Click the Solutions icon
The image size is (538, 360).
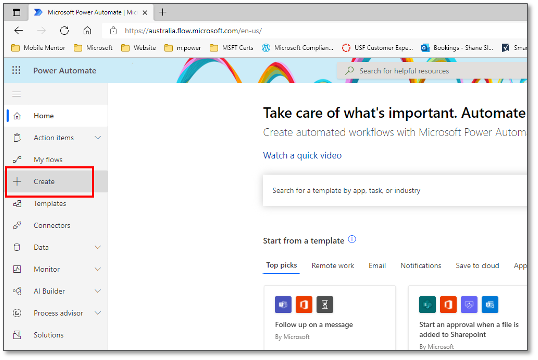[17, 335]
